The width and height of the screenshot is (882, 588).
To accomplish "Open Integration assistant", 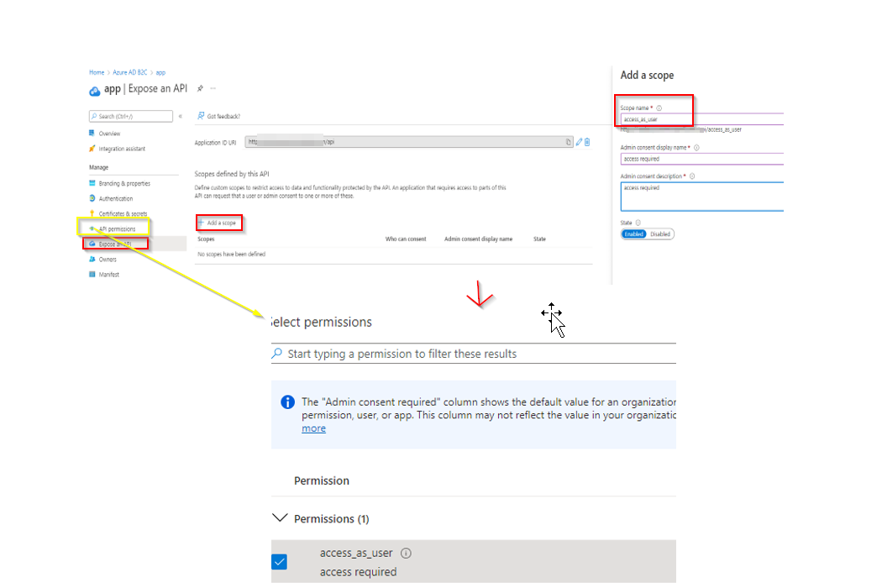I will tap(122, 150).
